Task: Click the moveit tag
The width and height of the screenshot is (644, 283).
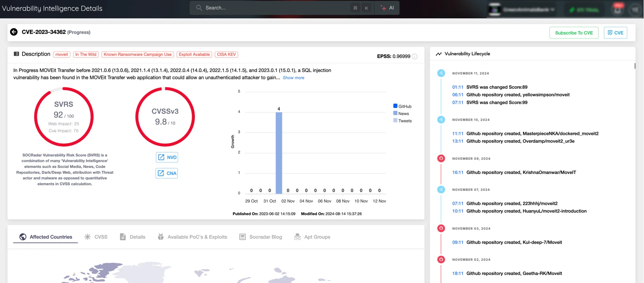Action: point(61,54)
